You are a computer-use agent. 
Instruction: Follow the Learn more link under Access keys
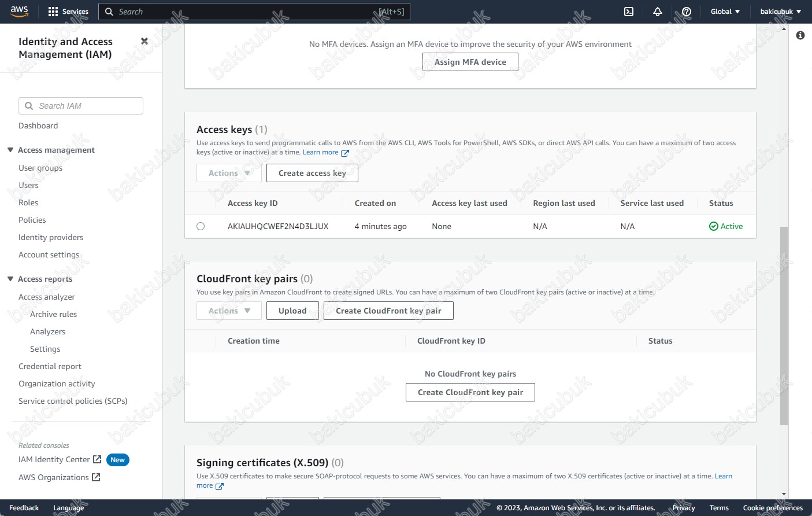[x=321, y=152]
